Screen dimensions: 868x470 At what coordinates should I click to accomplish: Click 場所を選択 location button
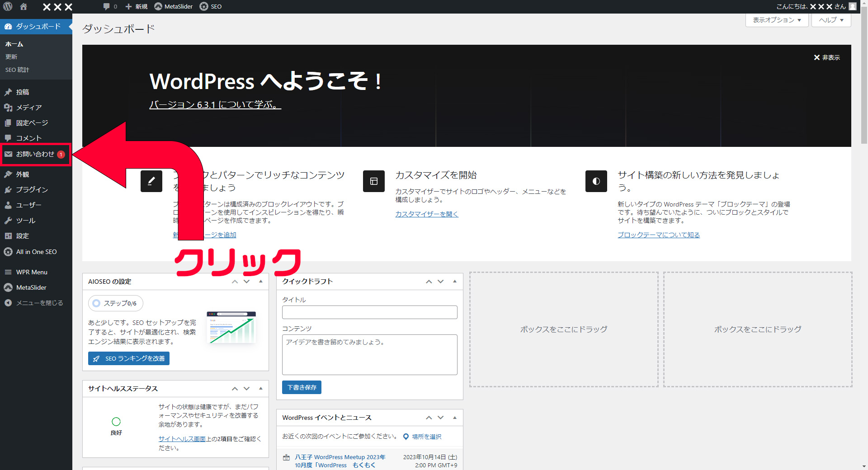click(422, 437)
